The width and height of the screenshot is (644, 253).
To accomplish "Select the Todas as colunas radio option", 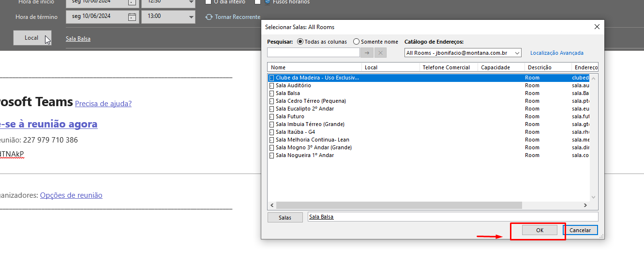I will coord(300,42).
